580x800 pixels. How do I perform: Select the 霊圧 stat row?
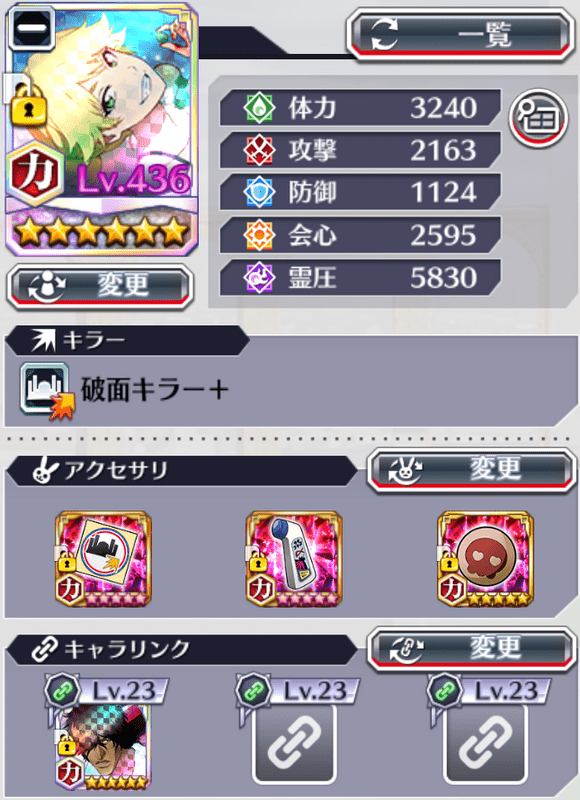coord(360,277)
